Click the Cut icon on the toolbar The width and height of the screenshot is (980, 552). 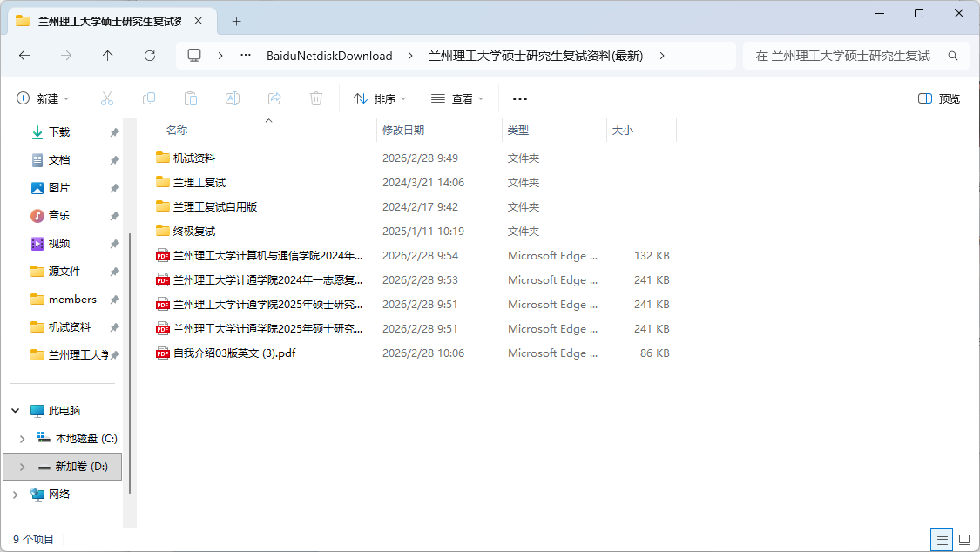[106, 98]
